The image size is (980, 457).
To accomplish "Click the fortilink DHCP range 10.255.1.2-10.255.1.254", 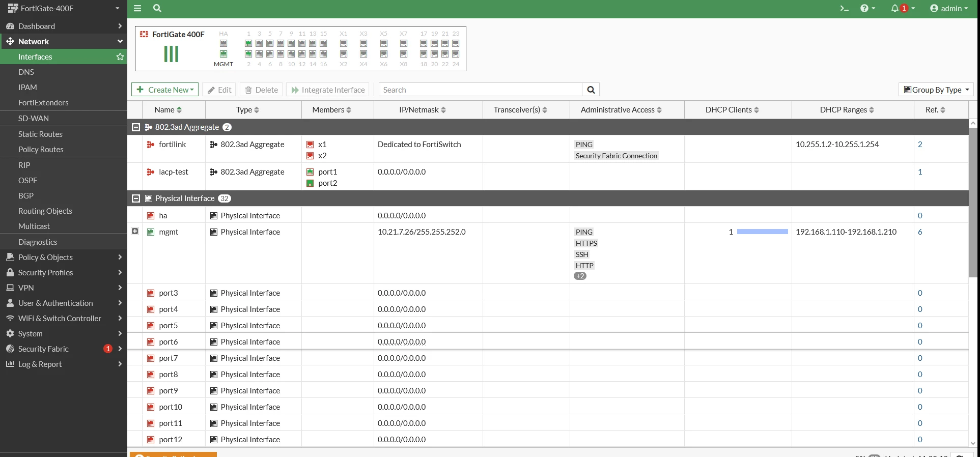I will (x=837, y=145).
